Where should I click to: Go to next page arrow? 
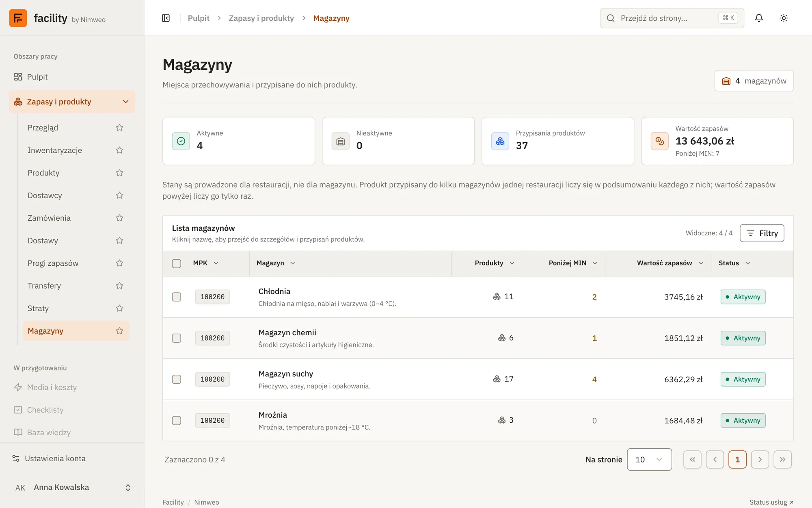tap(760, 460)
